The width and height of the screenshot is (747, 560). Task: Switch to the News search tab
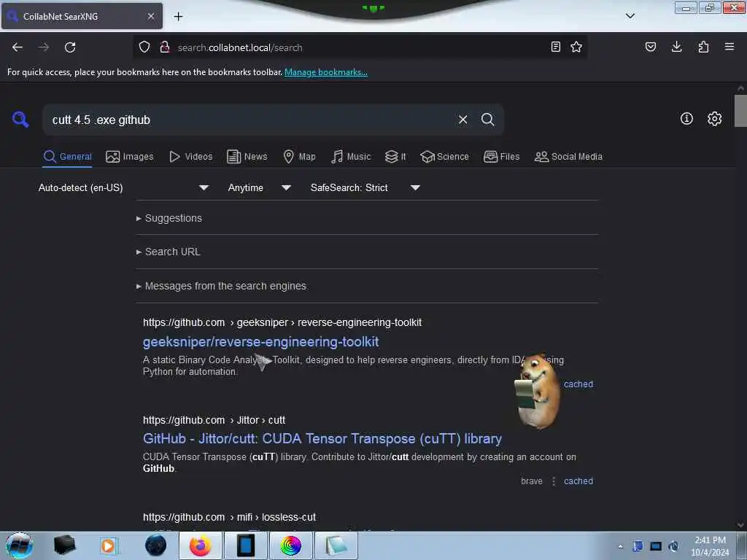[x=247, y=157]
